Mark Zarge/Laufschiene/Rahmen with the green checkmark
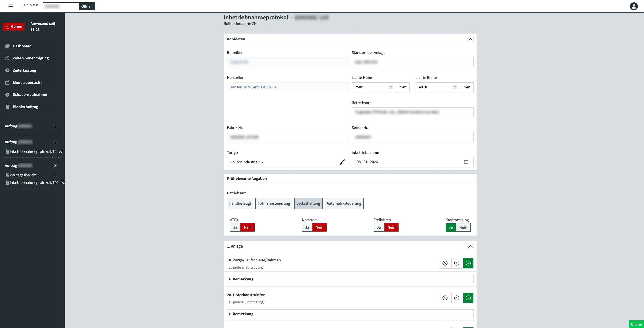Screen dimensions: 644x328 pyautogui.click(x=468, y=263)
